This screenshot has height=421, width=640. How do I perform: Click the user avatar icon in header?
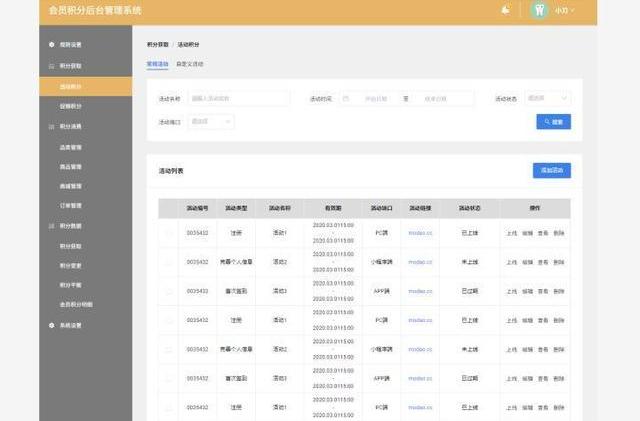(540, 11)
